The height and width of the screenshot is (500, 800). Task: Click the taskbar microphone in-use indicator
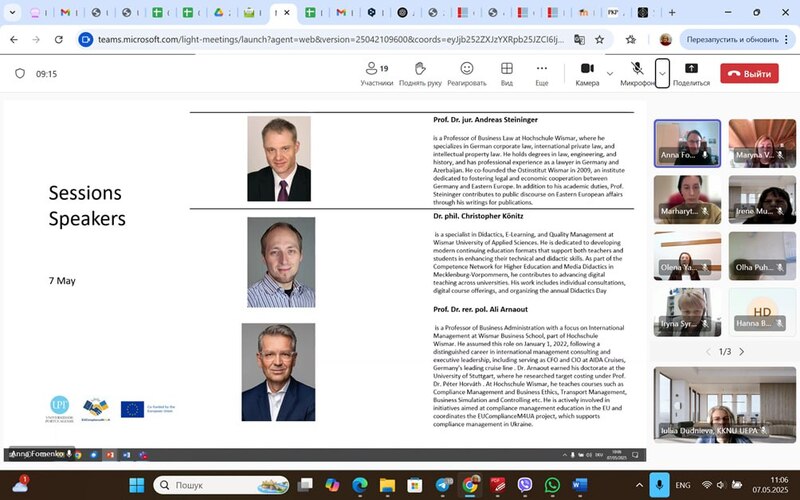click(x=659, y=485)
